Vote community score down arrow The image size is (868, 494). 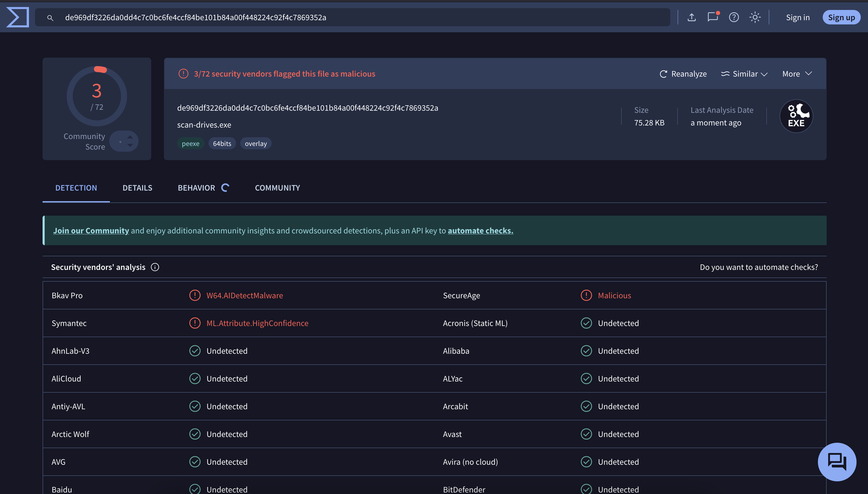130,145
